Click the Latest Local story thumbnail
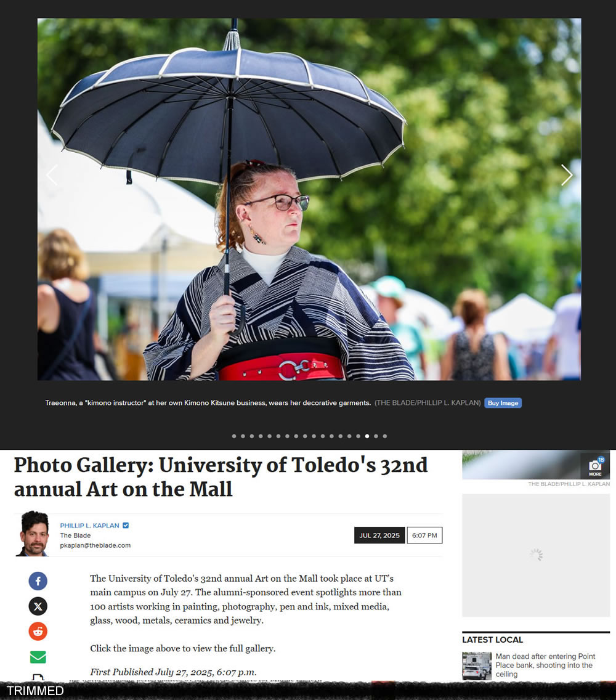The height and width of the screenshot is (700, 616). click(477, 665)
